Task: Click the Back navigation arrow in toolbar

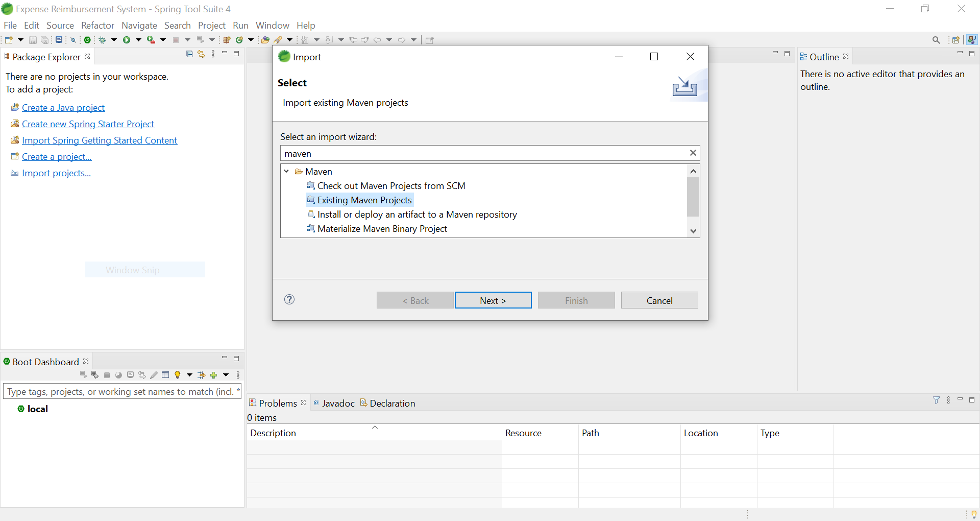Action: (x=377, y=40)
